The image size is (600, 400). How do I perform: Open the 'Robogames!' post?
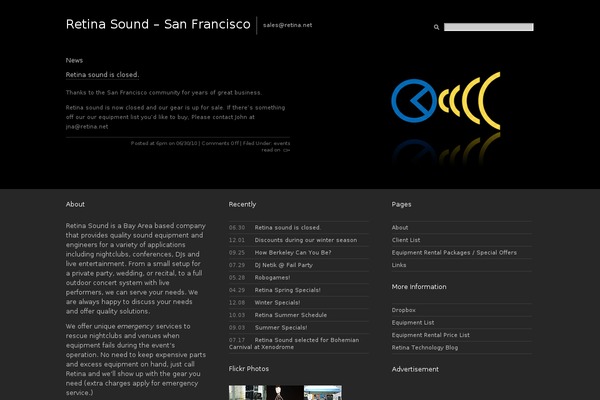click(x=272, y=278)
